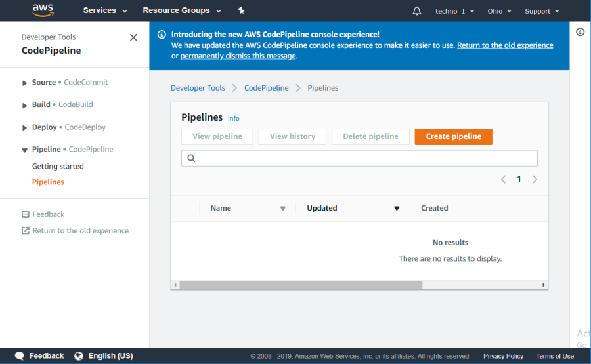Select English (US) language
591x364 pixels.
pos(110,355)
